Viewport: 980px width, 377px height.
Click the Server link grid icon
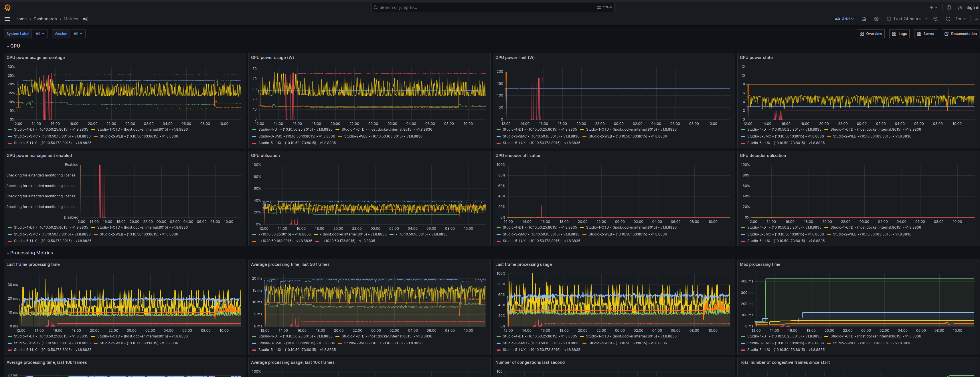click(919, 34)
